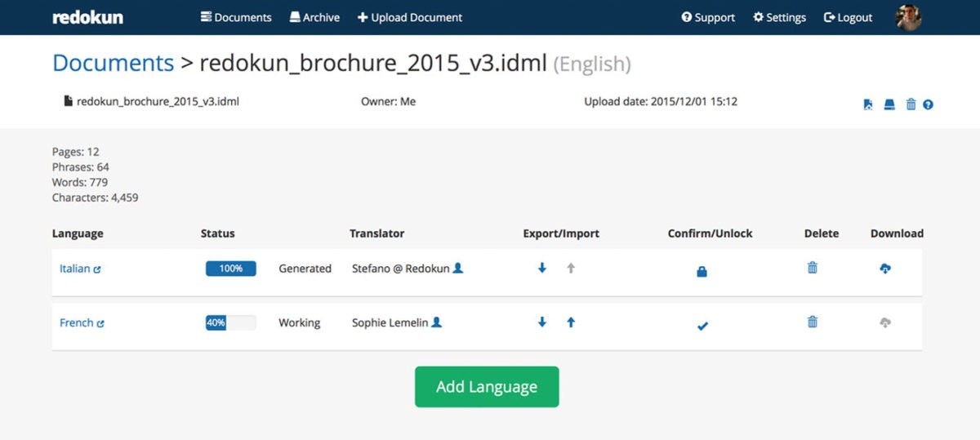Export the French translation with the down arrow
The height and width of the screenshot is (440, 980).
pyautogui.click(x=541, y=322)
